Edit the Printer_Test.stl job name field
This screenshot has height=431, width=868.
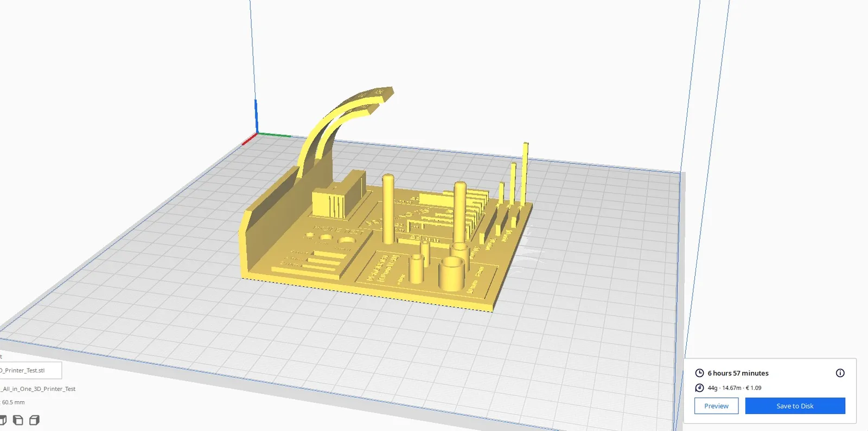point(30,370)
